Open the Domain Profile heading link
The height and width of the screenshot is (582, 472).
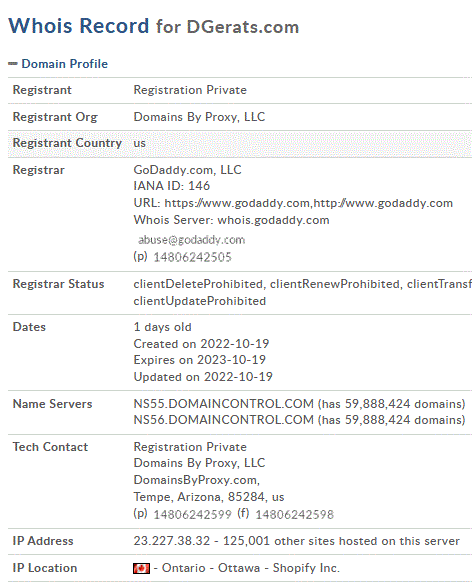(65, 64)
